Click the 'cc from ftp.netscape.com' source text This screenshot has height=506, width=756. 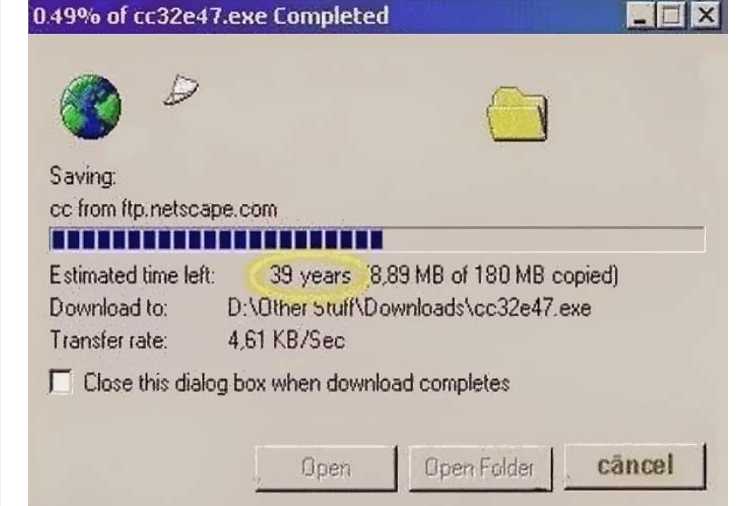(163, 210)
